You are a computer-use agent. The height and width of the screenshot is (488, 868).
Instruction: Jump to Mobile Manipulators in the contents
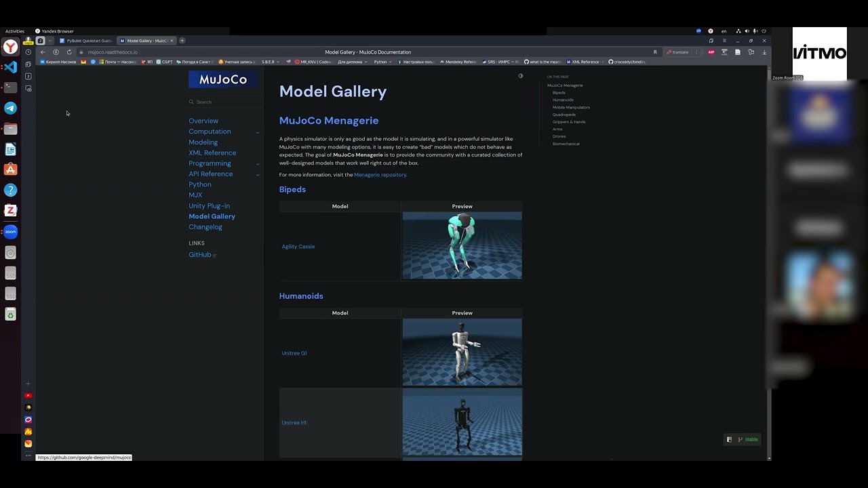pos(571,107)
